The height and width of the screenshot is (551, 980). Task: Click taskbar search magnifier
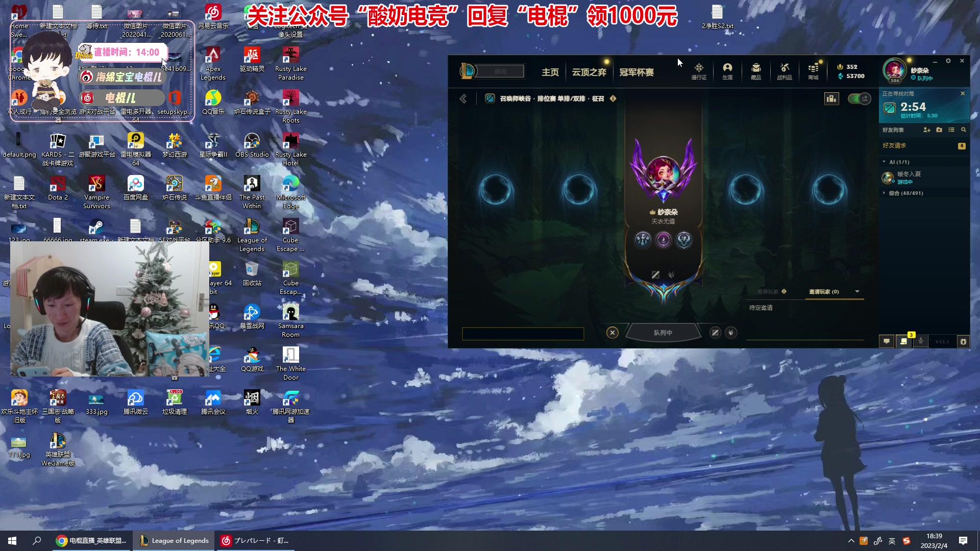coord(37,541)
